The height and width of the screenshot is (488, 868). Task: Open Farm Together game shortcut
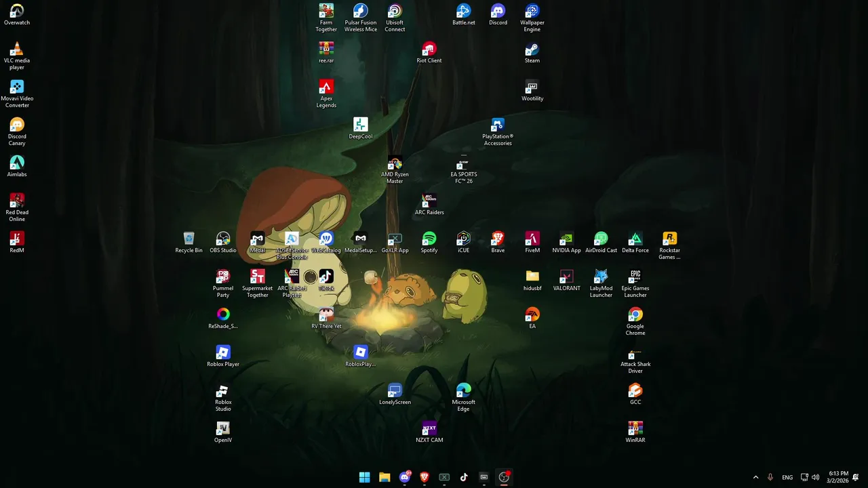point(326,18)
